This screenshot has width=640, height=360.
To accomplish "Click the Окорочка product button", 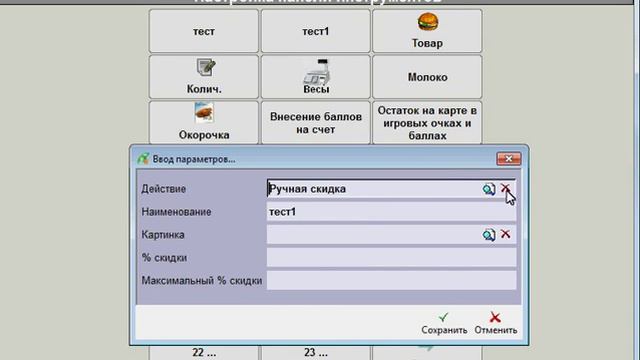I will (x=204, y=122).
